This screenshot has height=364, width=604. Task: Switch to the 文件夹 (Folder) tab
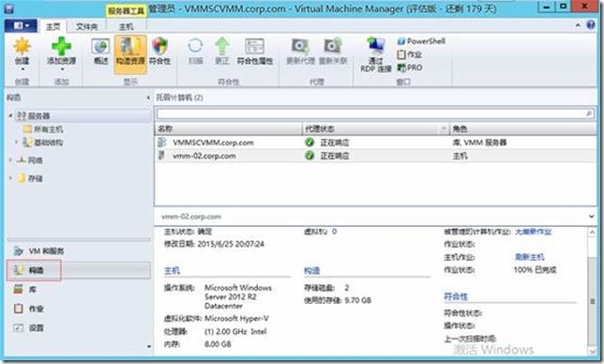tap(86, 26)
